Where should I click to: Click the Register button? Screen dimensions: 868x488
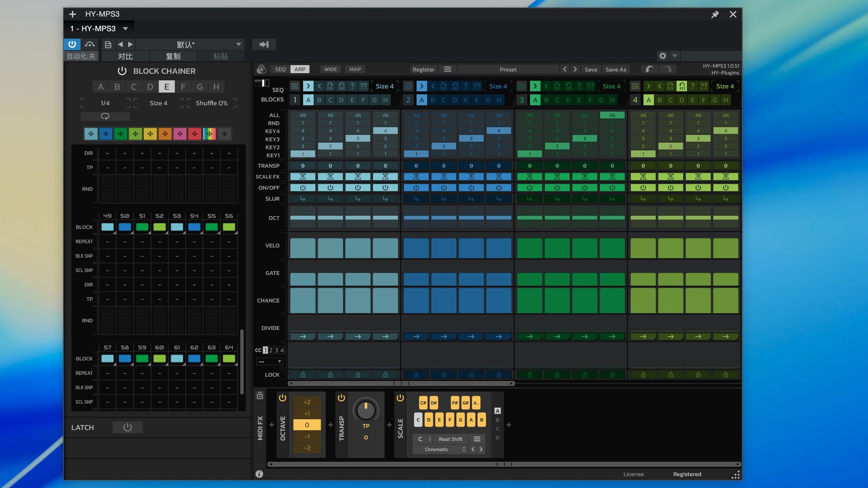pyautogui.click(x=423, y=69)
